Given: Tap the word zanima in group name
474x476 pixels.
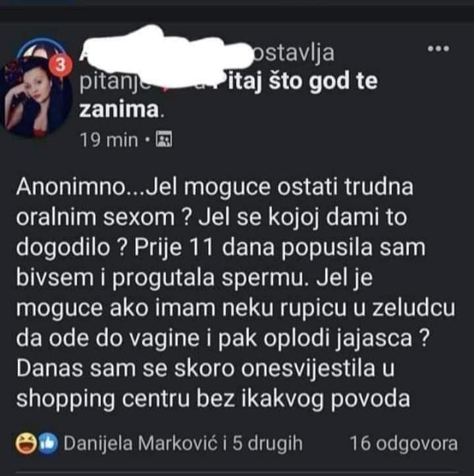Looking at the screenshot, I should click(119, 109).
